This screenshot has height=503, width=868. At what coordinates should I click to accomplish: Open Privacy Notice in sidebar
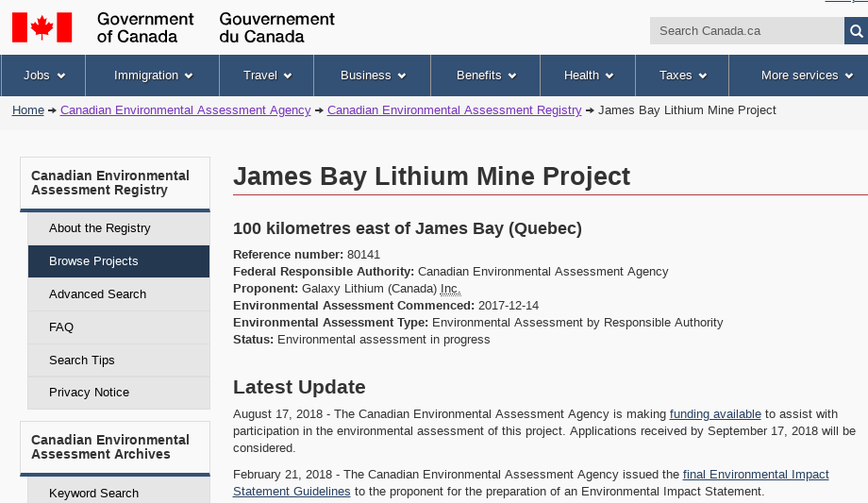tap(119, 393)
